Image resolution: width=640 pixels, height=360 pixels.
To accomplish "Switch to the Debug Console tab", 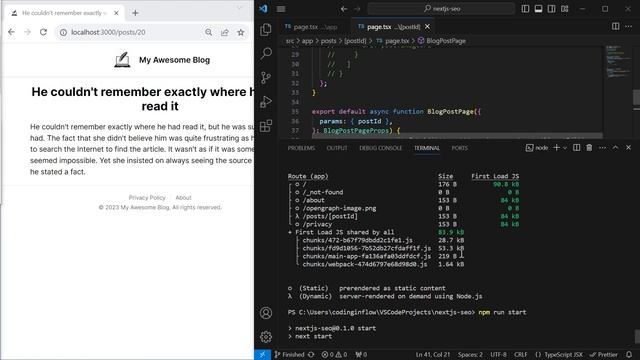I will point(380,148).
